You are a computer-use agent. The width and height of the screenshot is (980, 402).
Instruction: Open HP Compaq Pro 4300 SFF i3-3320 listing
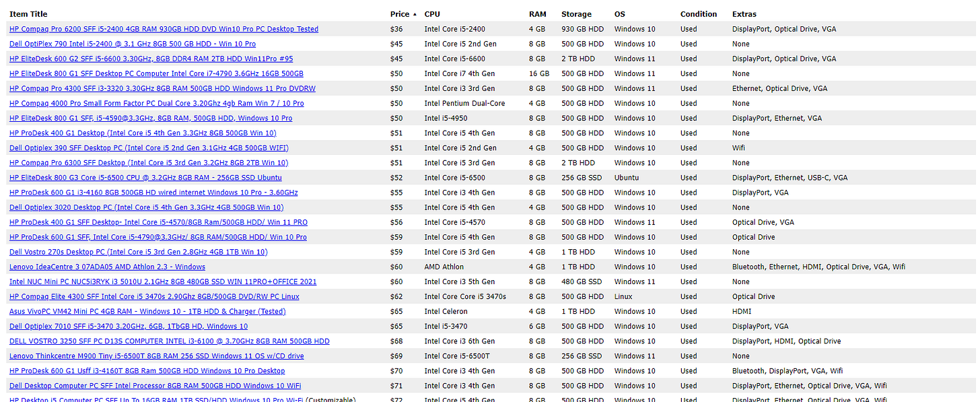[x=162, y=88]
